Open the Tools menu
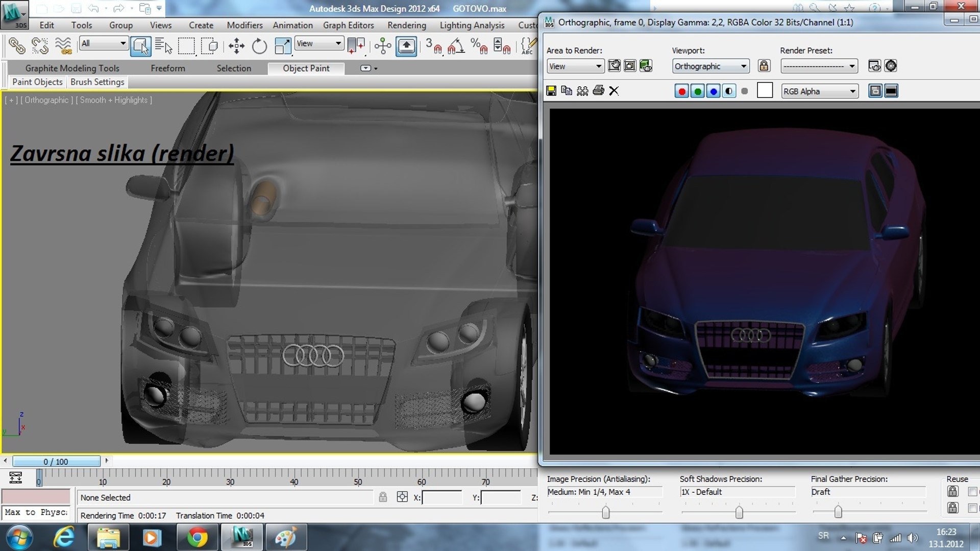This screenshot has width=980, height=551. click(x=82, y=25)
